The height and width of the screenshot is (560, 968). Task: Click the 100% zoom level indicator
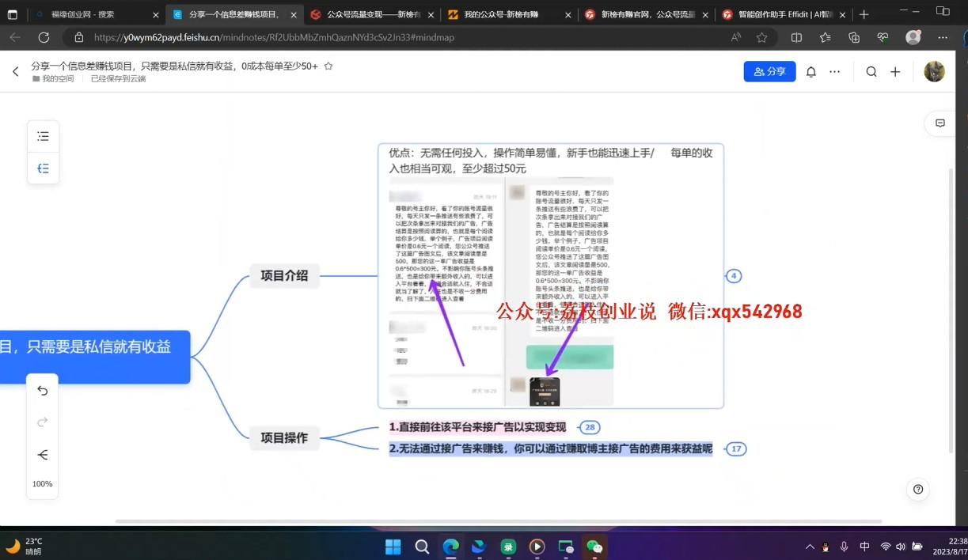43,483
